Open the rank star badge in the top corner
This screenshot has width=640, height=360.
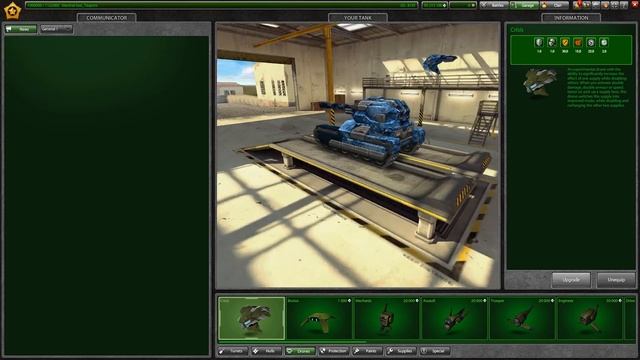[x=12, y=11]
